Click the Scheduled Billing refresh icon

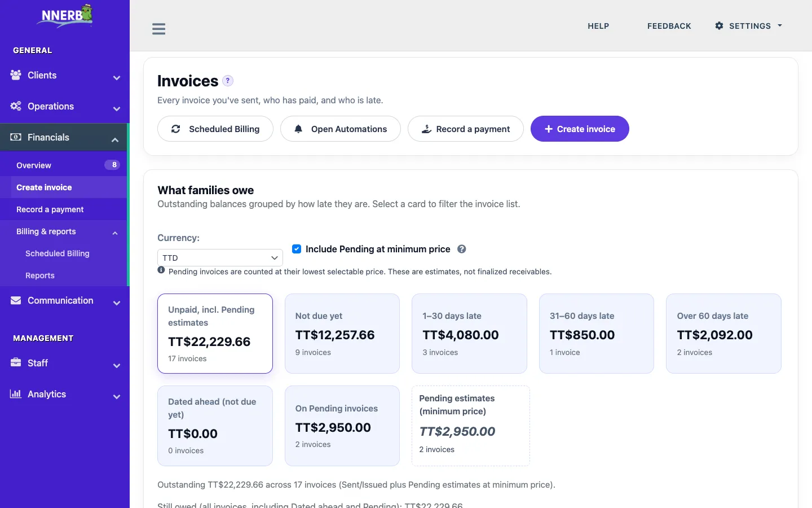click(176, 129)
